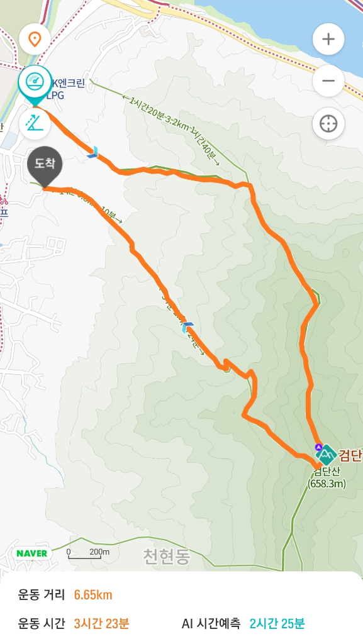363x644 pixels.
Task: Tap the 검단산 (658.3m) elevation label
Action: (327, 478)
